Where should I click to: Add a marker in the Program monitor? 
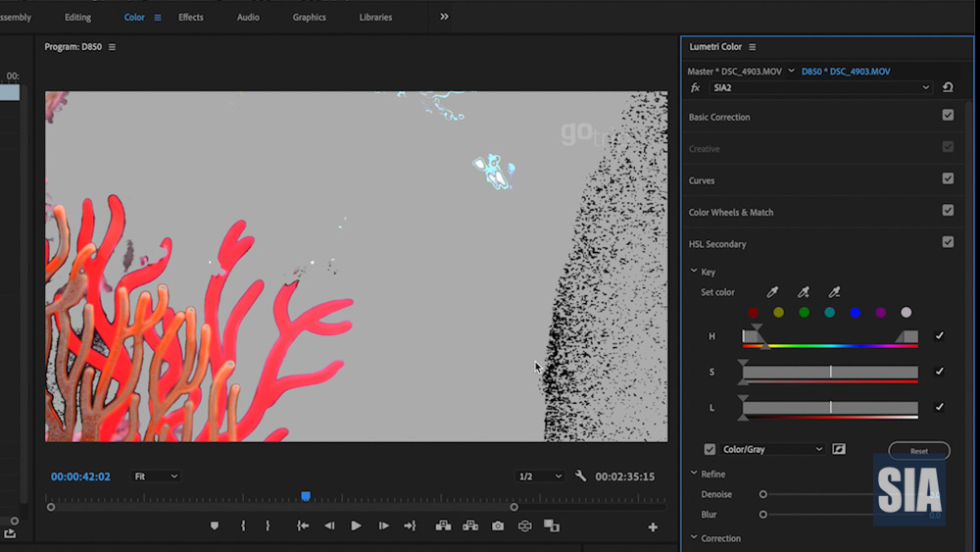coord(215,526)
